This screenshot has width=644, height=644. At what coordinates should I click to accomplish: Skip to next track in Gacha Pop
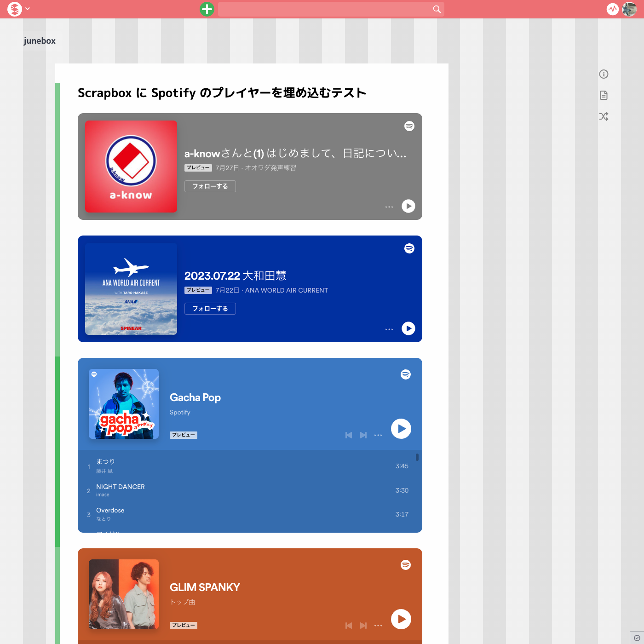click(x=363, y=435)
